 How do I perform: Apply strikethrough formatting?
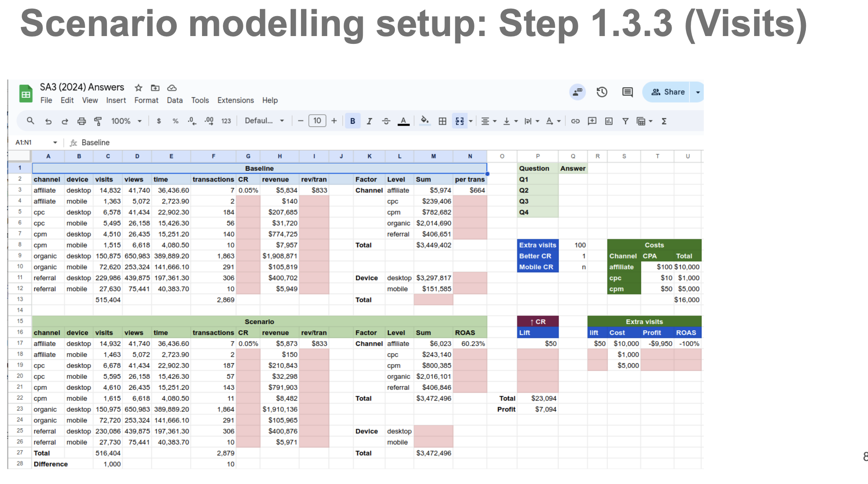(x=386, y=121)
